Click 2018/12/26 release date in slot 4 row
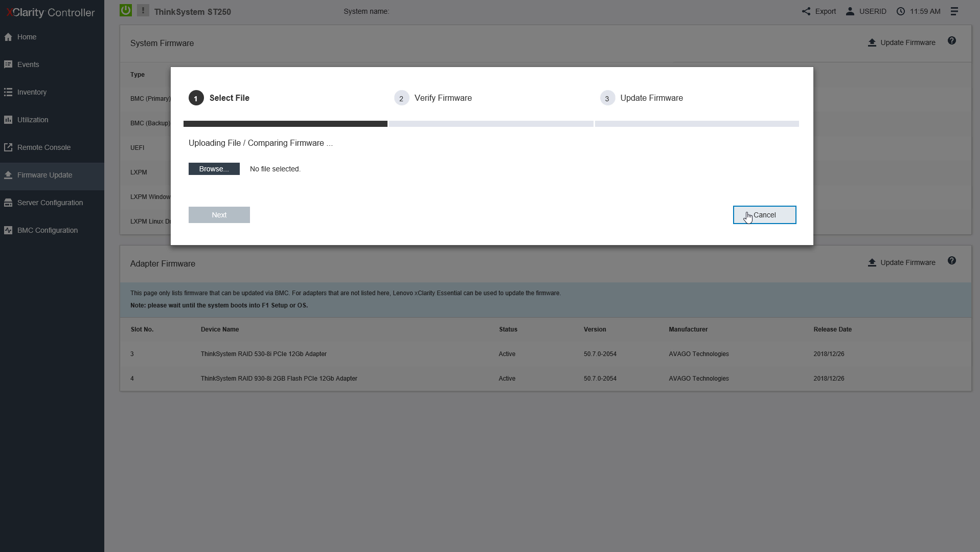980x552 pixels. point(829,379)
